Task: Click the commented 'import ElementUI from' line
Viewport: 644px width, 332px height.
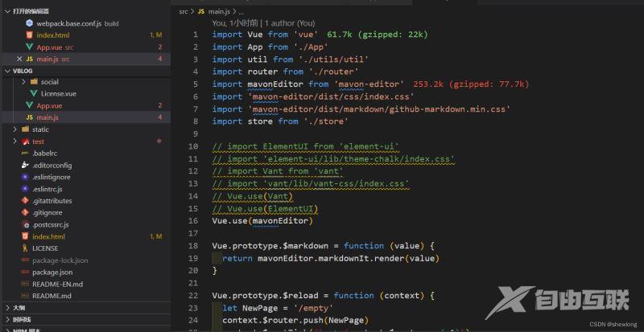Action: (x=306, y=146)
